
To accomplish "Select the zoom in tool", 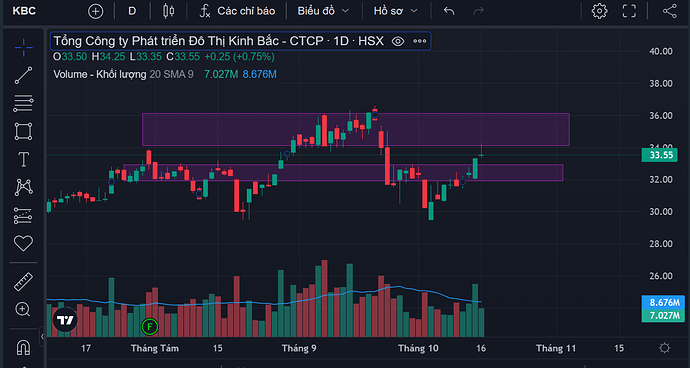I will coord(23,309).
